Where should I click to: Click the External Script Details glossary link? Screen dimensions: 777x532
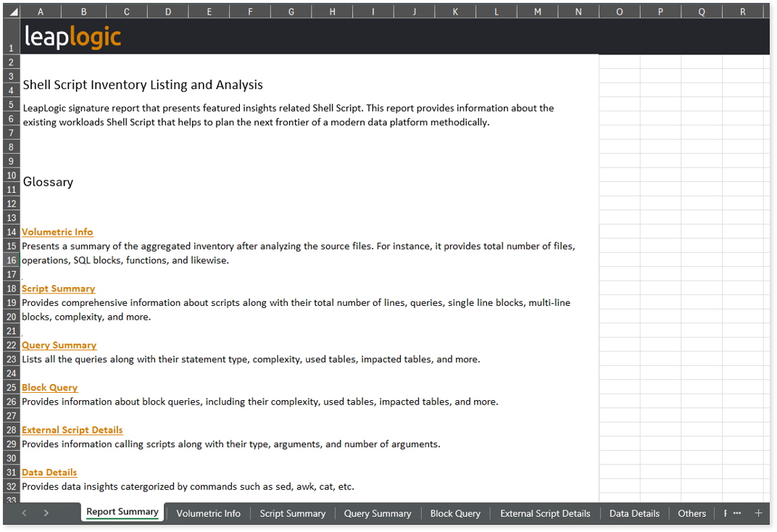72,430
